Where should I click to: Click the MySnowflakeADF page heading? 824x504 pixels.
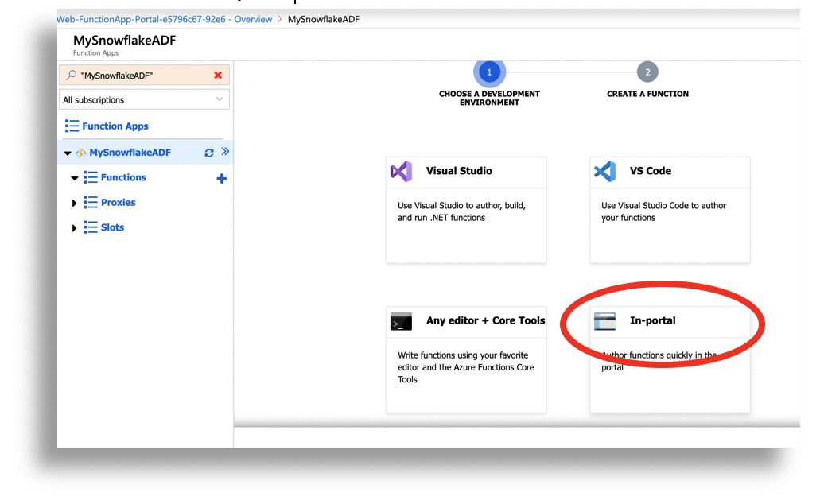(x=125, y=41)
